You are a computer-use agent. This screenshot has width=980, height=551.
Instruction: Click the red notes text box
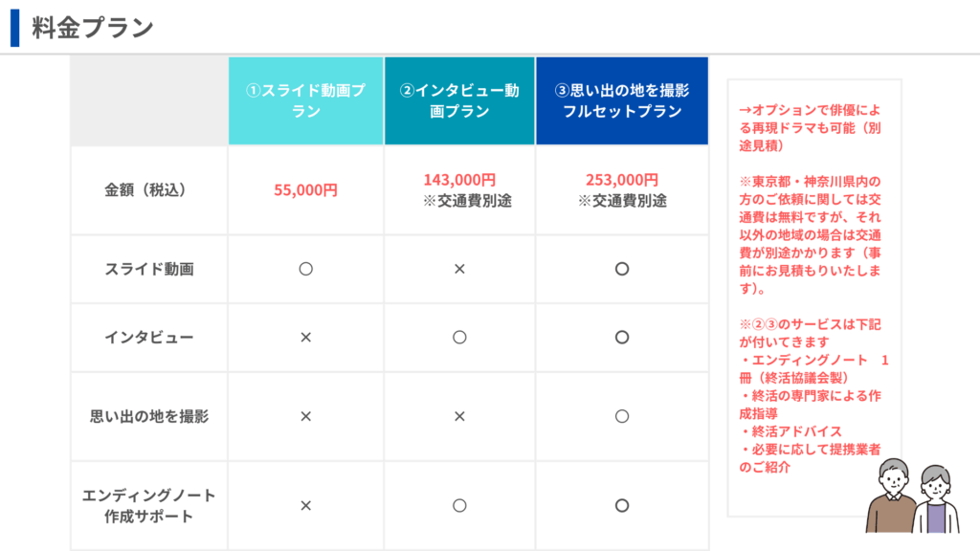point(813,287)
